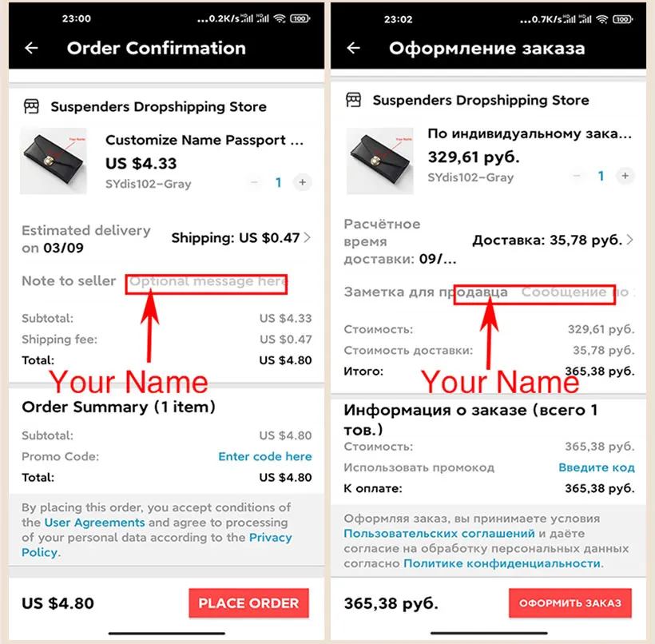The height and width of the screenshot is (644, 655).
Task: Tap back arrow on Оформление заказа screen
Action: 353,48
